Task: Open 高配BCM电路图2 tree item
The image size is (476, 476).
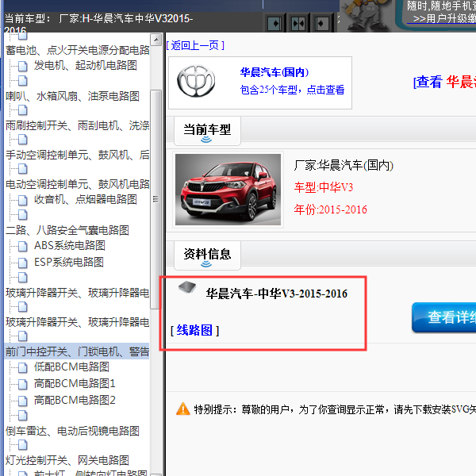Action: (x=75, y=400)
